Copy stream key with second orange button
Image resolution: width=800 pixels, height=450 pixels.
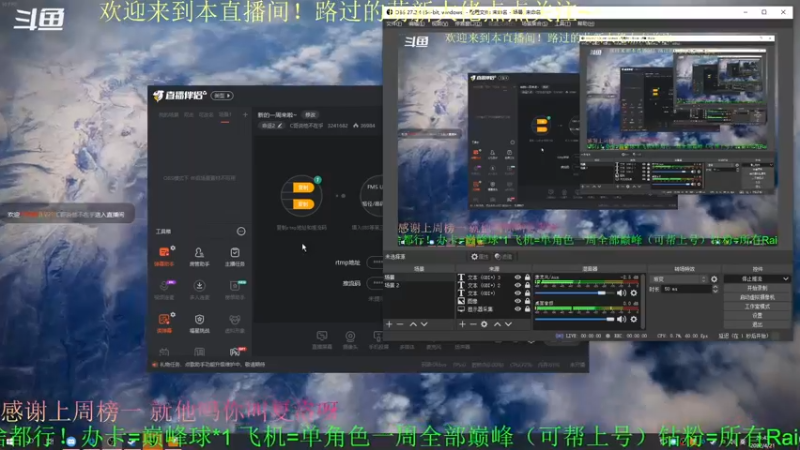point(303,204)
